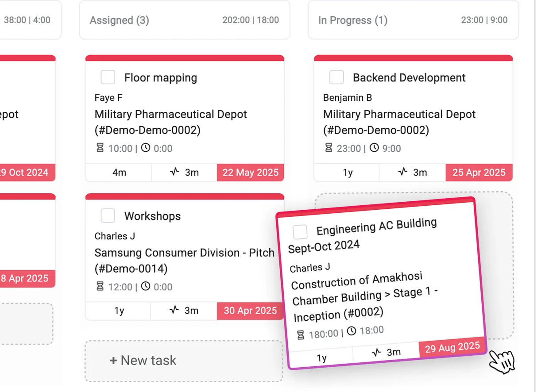Viewport: 549px width, 392px height.
Task: Select assignee Benjamin B
Action: 348,97
